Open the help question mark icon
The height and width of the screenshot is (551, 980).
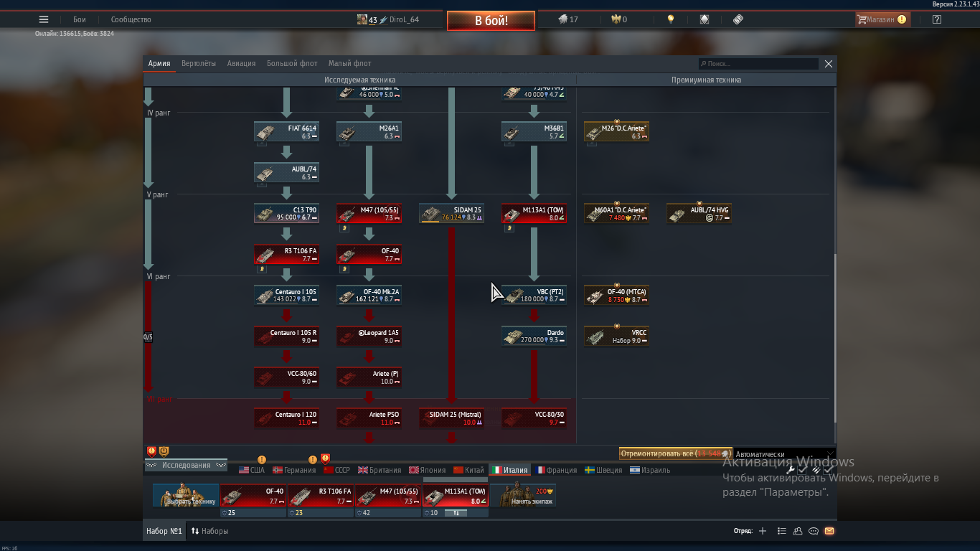936,19
